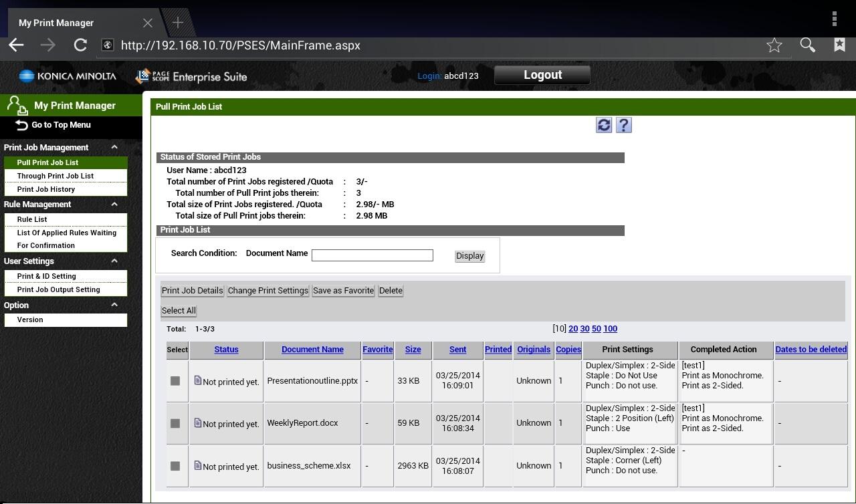The height and width of the screenshot is (504, 856).
Task: Collapse the Rule Management section
Action: 114,204
